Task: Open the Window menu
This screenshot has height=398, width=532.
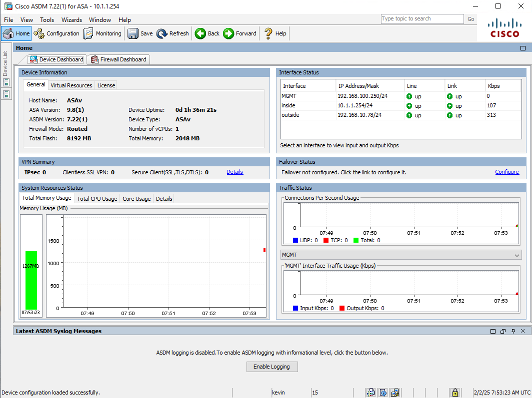Action: click(100, 20)
